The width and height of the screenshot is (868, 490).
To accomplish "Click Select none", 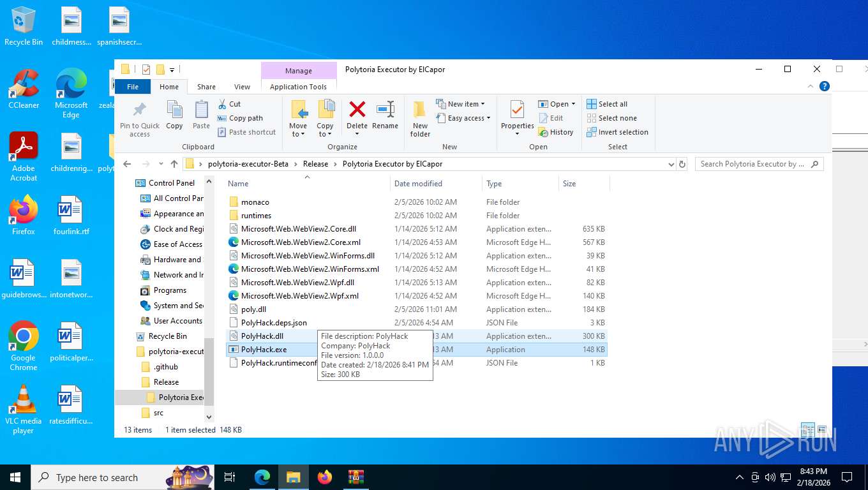I will click(611, 118).
